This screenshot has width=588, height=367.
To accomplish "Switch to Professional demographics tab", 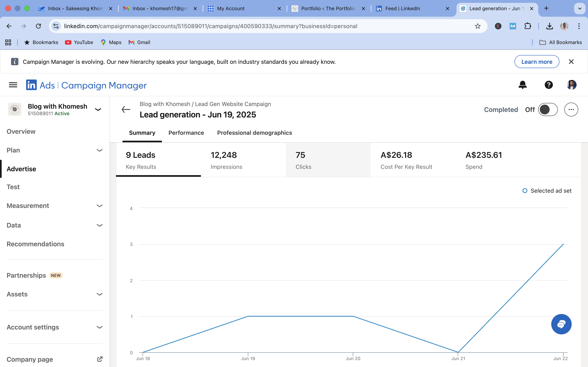I will pos(254,133).
